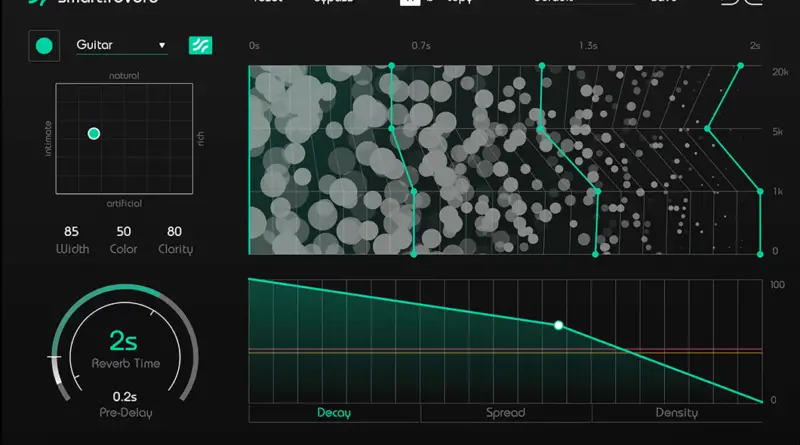Switch to the Decay tab
The image size is (800, 445).
click(334, 413)
